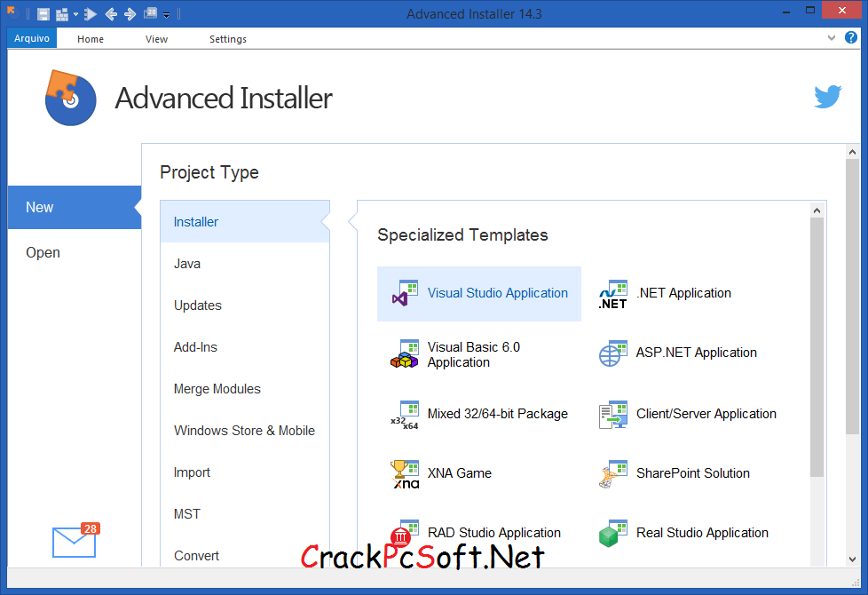This screenshot has width=868, height=595.
Task: Click the Real Studio Application green cube icon
Action: coord(612,534)
